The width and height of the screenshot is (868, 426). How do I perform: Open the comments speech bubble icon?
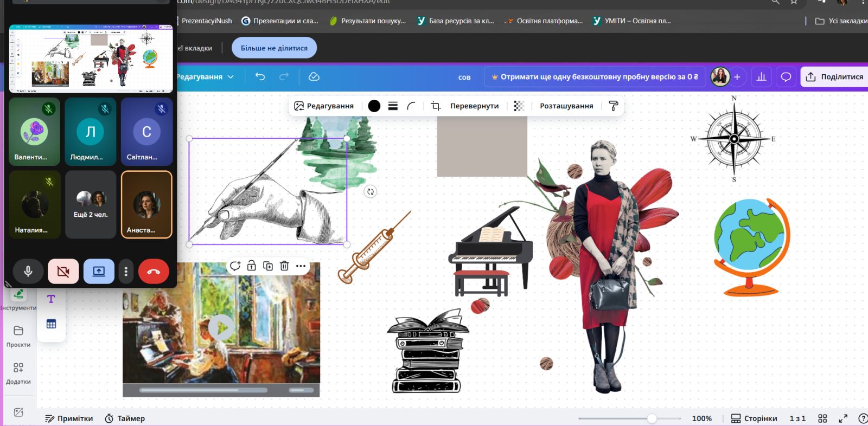[786, 77]
